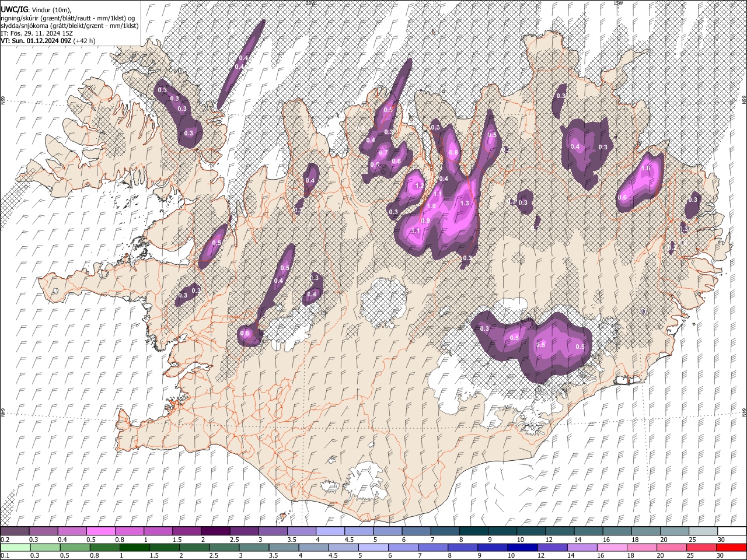Viewport: 747px width, 560px height.
Task: Click the bright pink 0.5 snow scale swatch
Action: pyautogui.click(x=101, y=531)
